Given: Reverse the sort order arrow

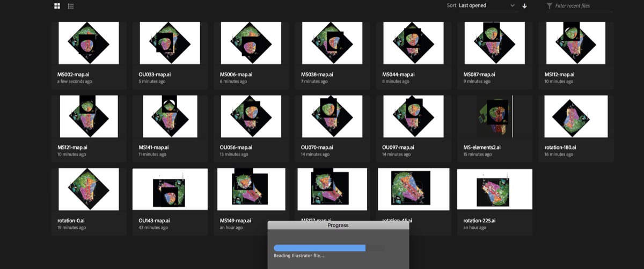Looking at the screenshot, I should [524, 6].
